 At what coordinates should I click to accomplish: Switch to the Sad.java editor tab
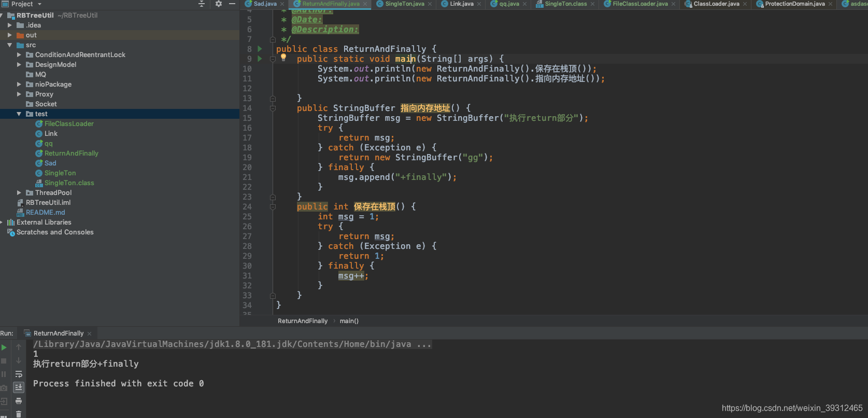pyautogui.click(x=265, y=4)
